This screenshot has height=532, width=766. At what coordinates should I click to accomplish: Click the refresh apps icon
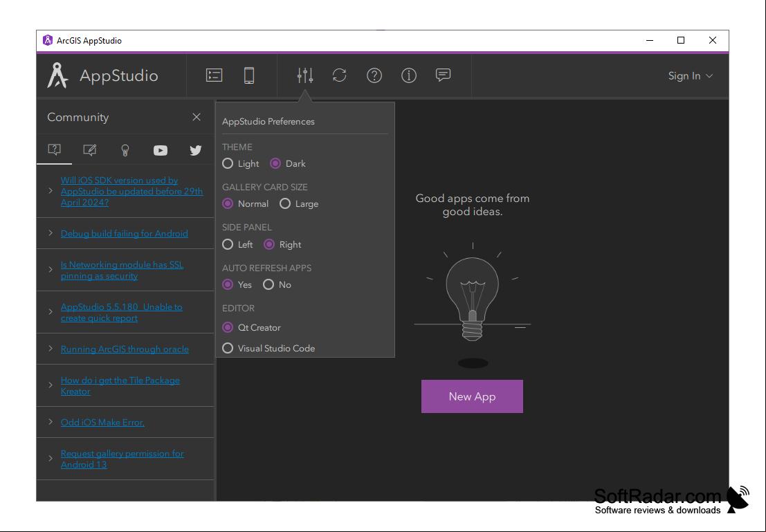click(340, 75)
